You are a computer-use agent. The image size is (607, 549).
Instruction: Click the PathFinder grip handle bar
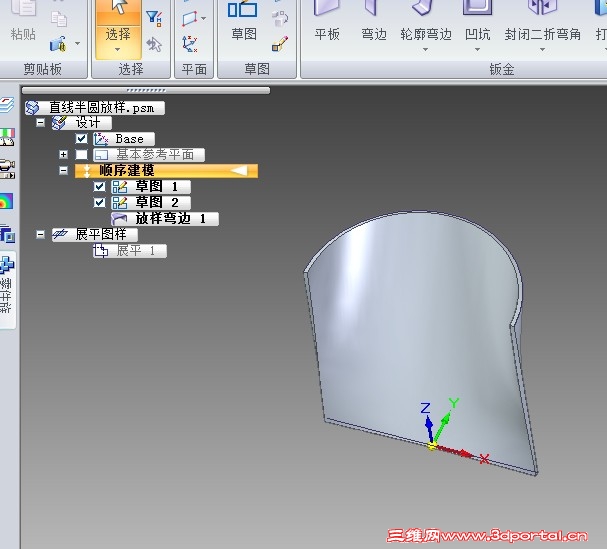[146, 91]
